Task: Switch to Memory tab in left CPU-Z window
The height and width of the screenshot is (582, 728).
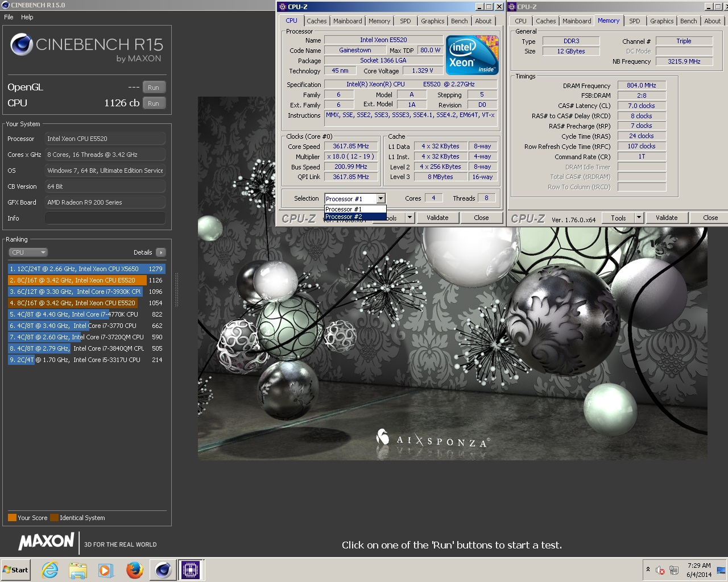Action: coord(379,21)
